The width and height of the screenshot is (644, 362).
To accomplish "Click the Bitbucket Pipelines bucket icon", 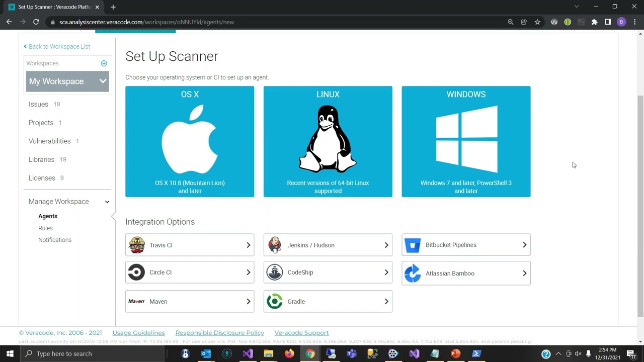I will pyautogui.click(x=413, y=245).
